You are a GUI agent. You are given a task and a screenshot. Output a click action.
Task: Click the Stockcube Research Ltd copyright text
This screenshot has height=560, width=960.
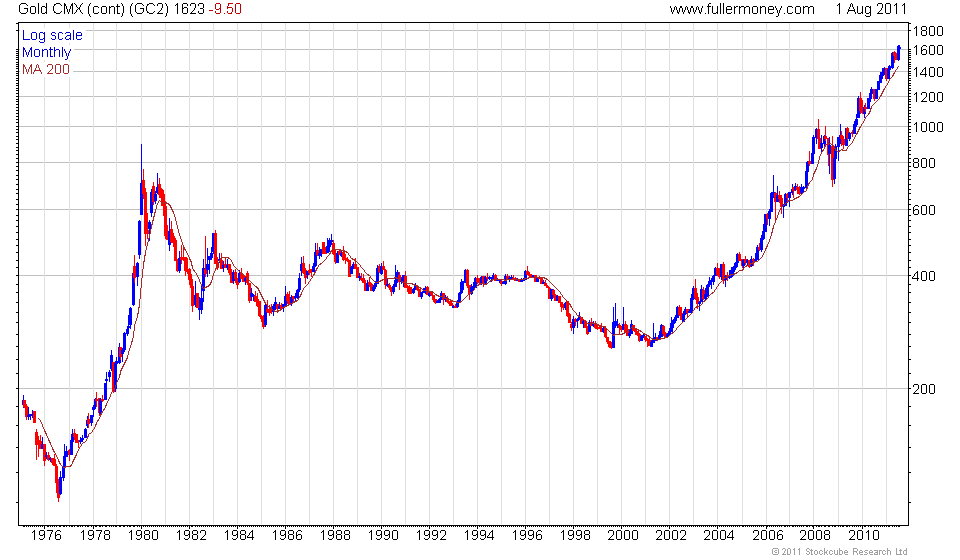[839, 552]
